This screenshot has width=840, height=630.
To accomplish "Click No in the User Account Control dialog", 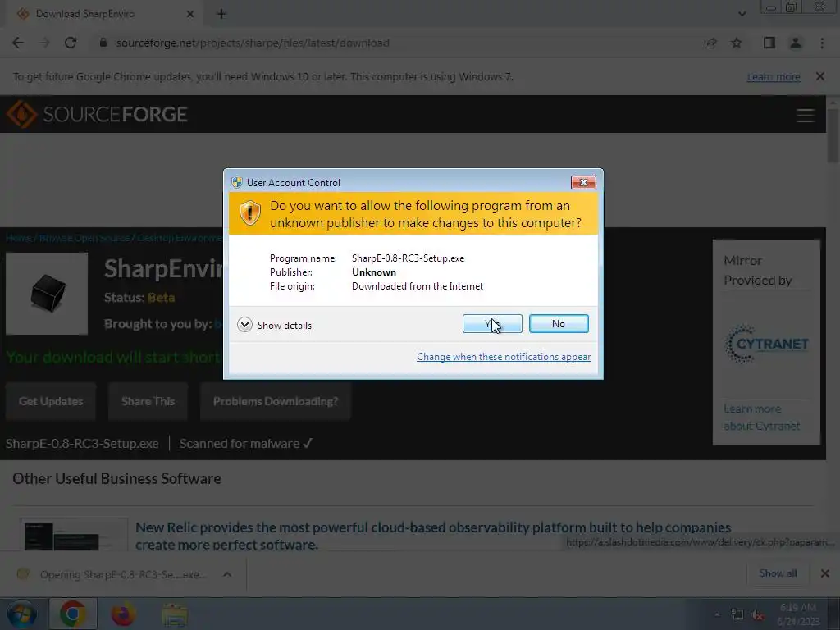I will (x=558, y=323).
